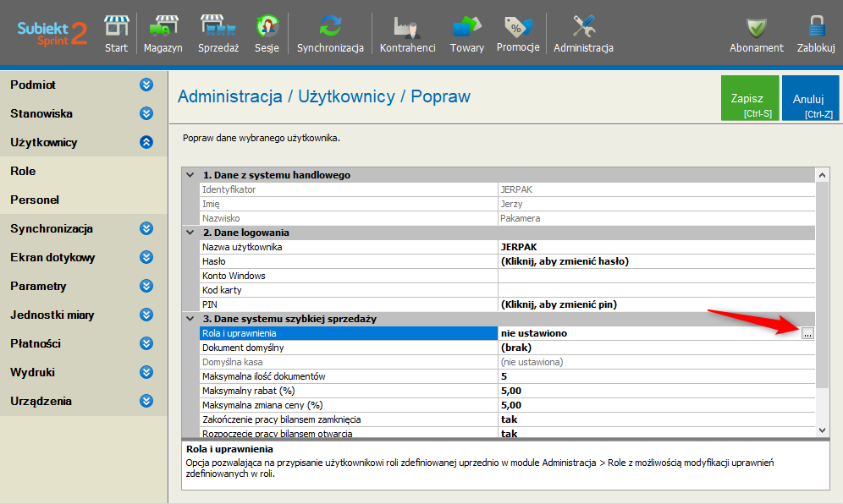This screenshot has height=504, width=843.
Task: Collapse the '2. Dane logowania' group
Action: pyautogui.click(x=190, y=233)
